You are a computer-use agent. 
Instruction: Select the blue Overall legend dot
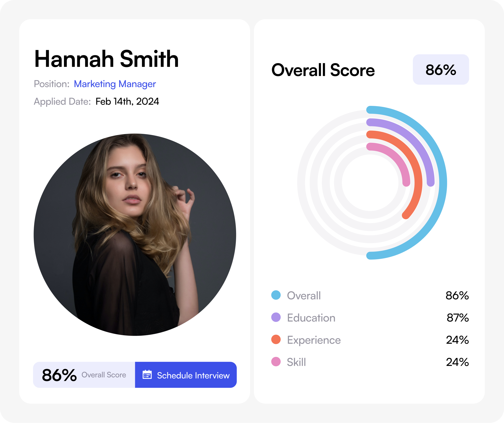[x=276, y=295]
